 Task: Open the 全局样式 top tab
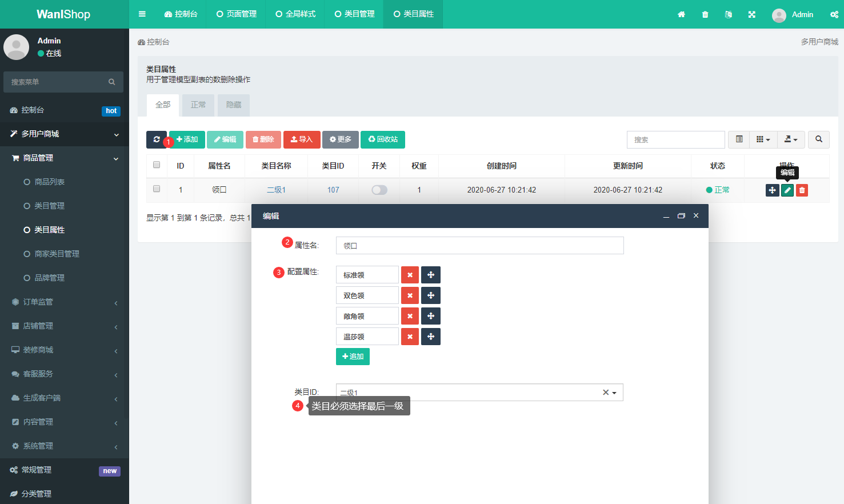pos(295,14)
